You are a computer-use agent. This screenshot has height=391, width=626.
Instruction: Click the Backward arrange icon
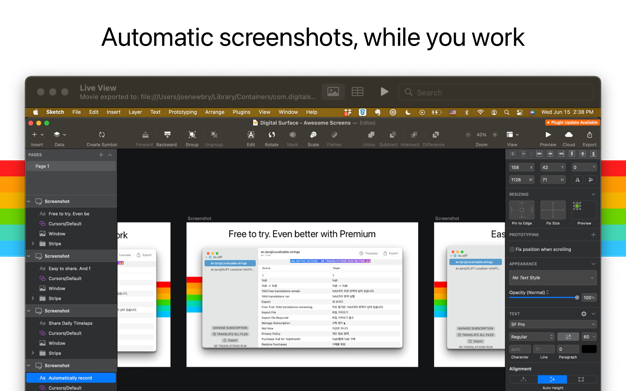[x=167, y=135]
